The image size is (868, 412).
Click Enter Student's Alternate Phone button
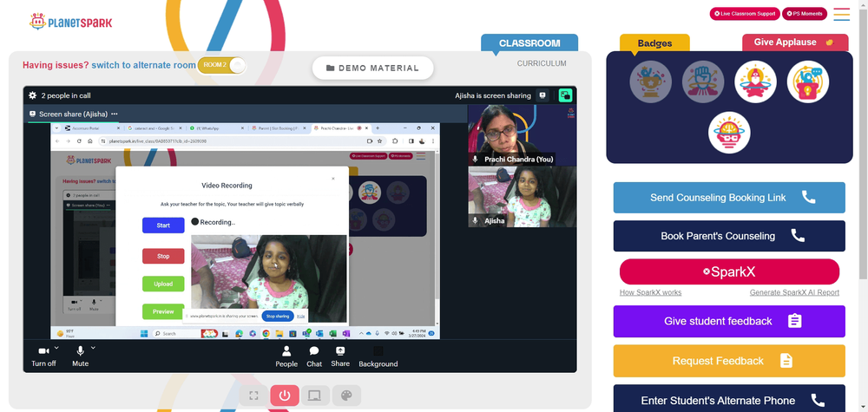(729, 399)
